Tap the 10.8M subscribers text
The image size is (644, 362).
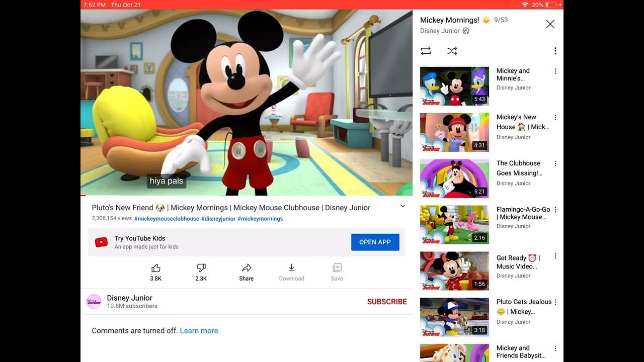click(x=132, y=306)
